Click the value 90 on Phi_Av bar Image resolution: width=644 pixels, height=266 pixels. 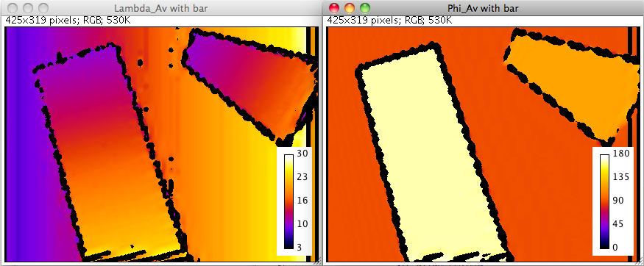(618, 201)
